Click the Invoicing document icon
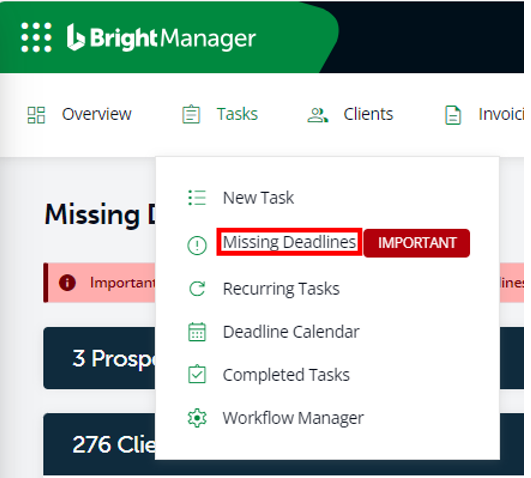Image resolution: width=531 pixels, height=478 pixels. click(x=453, y=115)
